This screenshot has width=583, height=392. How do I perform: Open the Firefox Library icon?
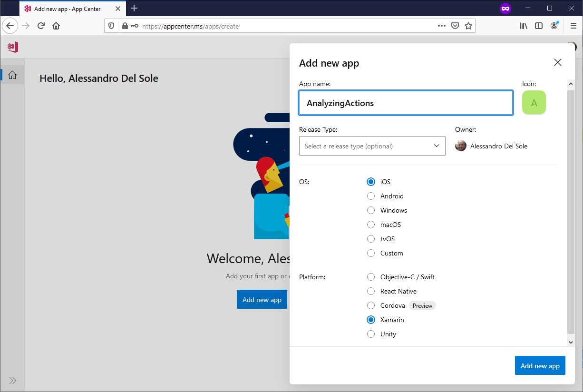click(x=523, y=26)
